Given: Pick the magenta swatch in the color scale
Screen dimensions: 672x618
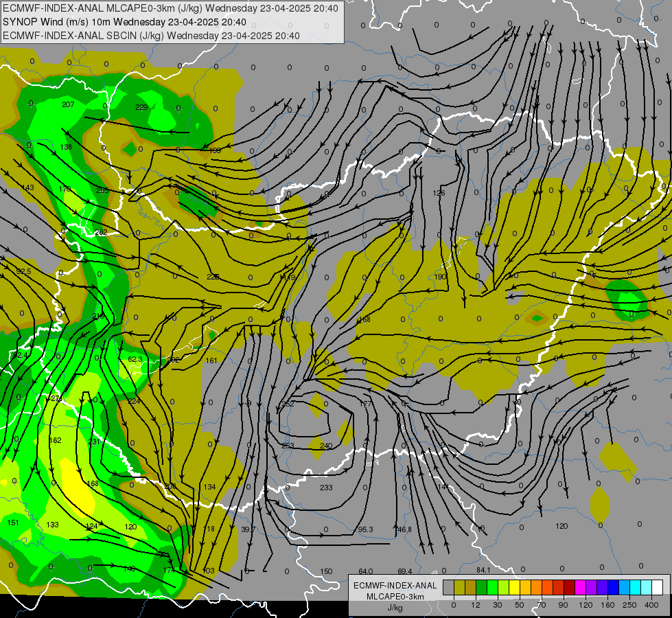Looking at the screenshot, I should pos(580,587).
